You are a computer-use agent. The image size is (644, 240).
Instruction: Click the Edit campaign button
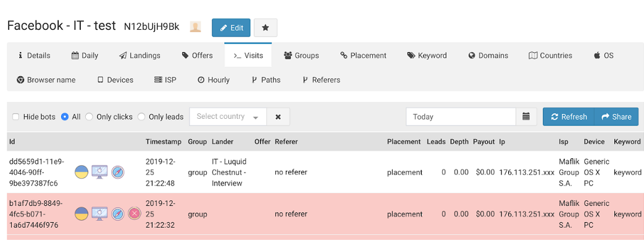[x=231, y=28]
